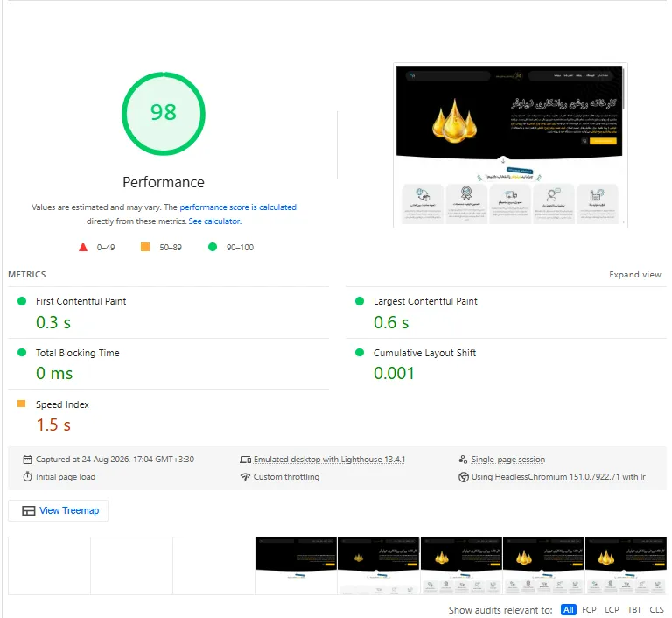The height and width of the screenshot is (618, 672).
Task: Click Using HeadlessChromium 151.0.7922.71 text
Action: (x=558, y=477)
